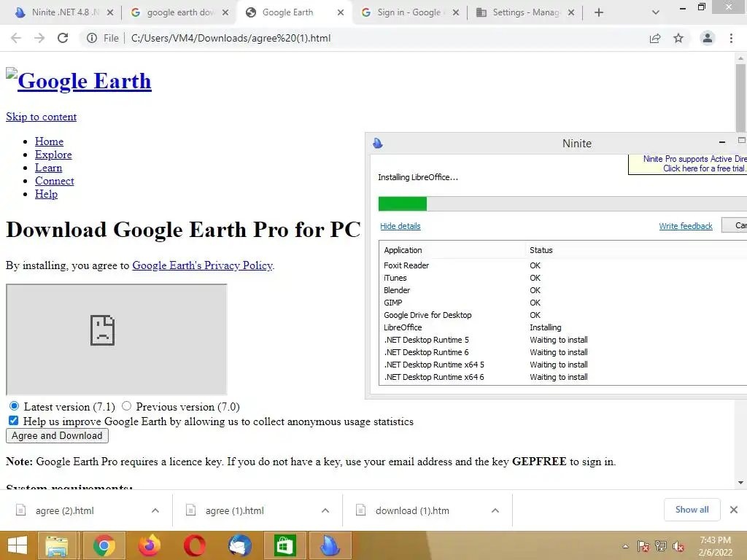Close the Ninite .NET 4.8 tab

coord(110,12)
